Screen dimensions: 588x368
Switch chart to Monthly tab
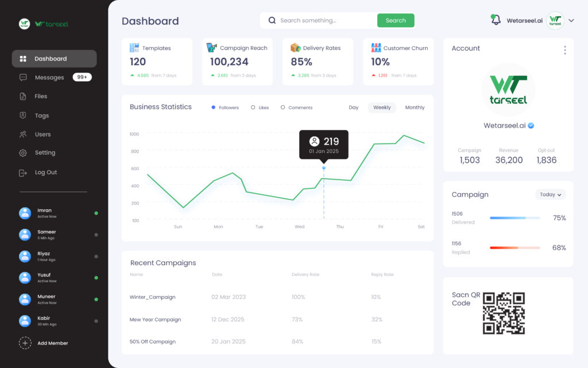tap(415, 108)
